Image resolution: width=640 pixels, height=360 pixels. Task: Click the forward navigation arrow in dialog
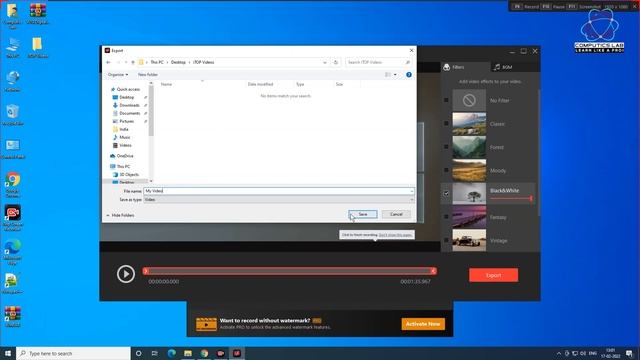click(x=118, y=62)
